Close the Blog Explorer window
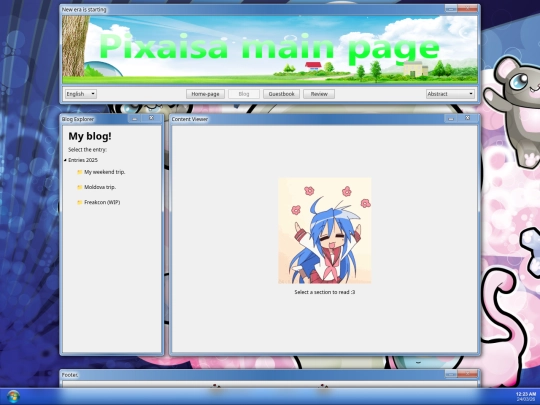The image size is (540, 405). (151, 118)
